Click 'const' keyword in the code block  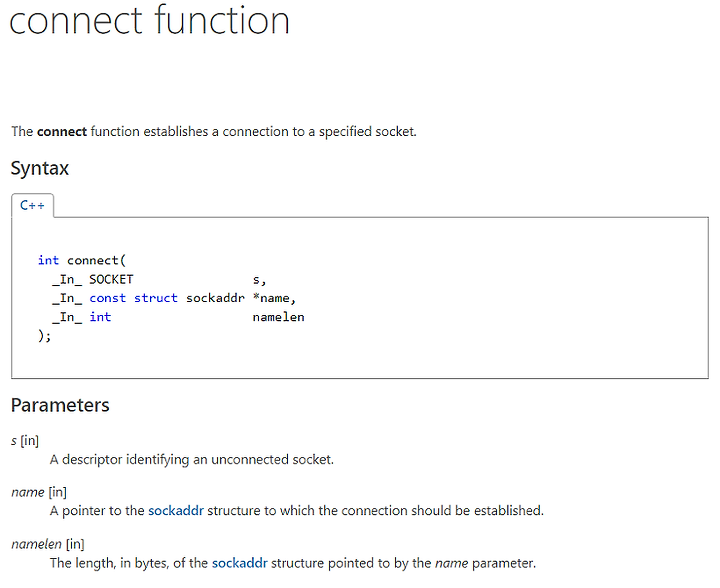click(107, 298)
